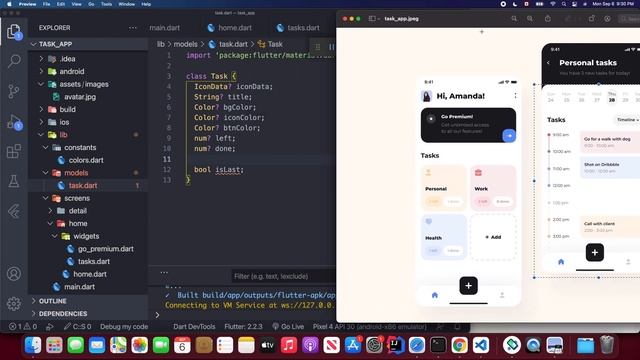640x360 pixels.
Task: Open the Music app from the Dock
Action: pos(289,345)
